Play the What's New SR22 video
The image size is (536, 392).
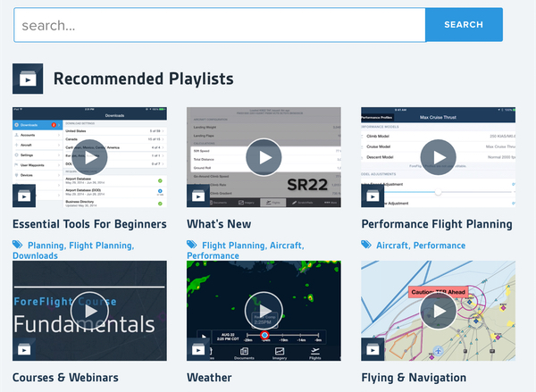click(264, 158)
